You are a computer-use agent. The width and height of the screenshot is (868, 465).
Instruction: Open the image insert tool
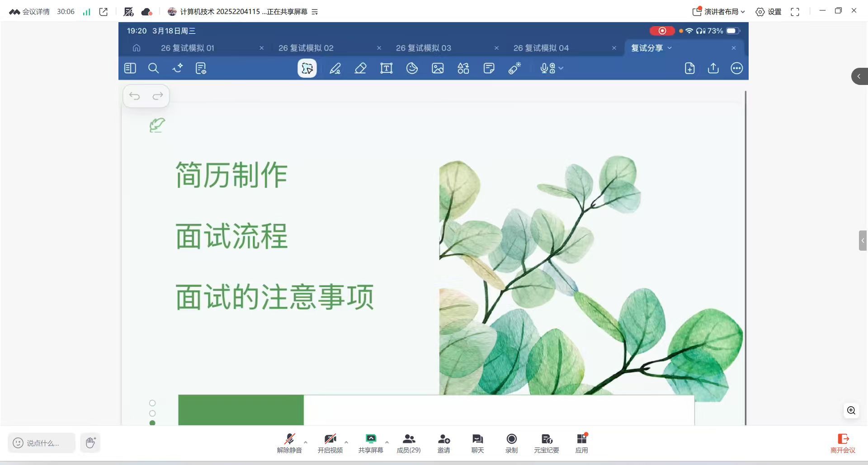point(438,68)
